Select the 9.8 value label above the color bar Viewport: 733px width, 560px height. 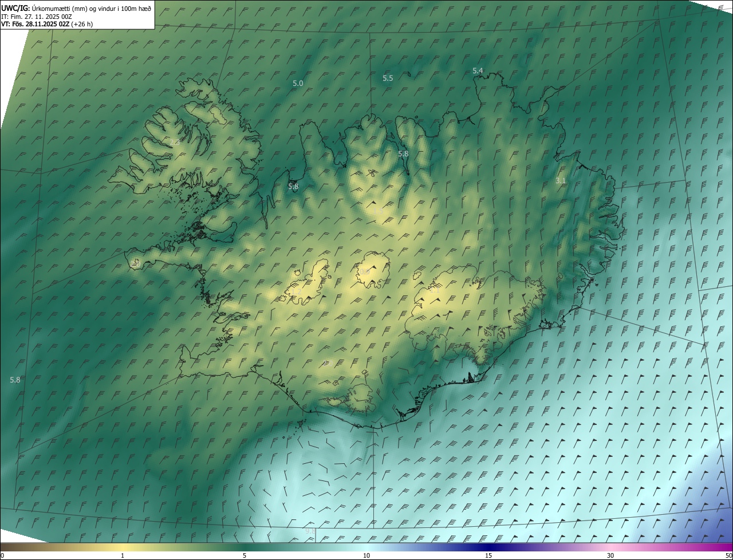[x=310, y=531]
